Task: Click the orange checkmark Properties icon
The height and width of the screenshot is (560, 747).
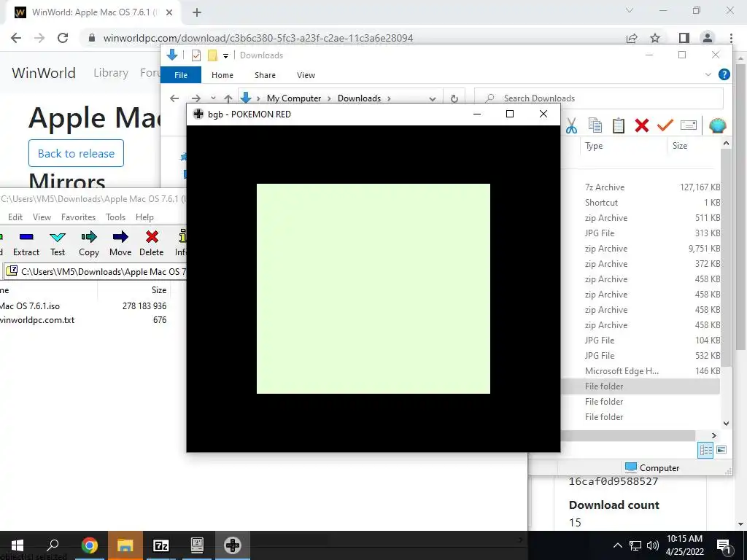Action: [x=665, y=125]
